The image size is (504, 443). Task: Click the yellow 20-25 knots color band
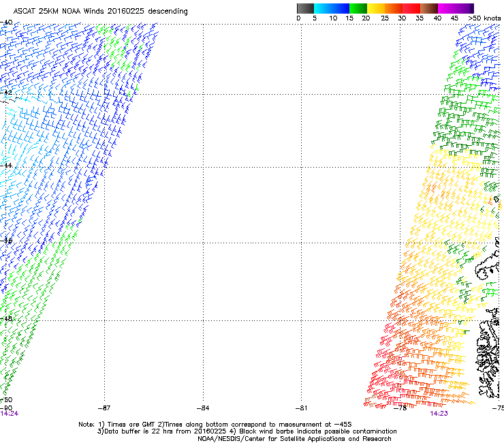pyautogui.click(x=376, y=8)
